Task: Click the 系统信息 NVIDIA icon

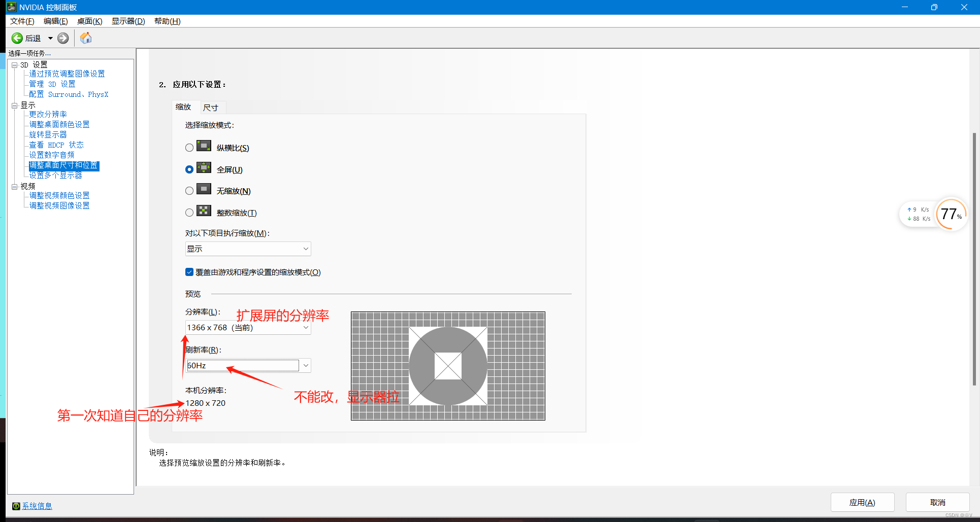Action: point(16,506)
